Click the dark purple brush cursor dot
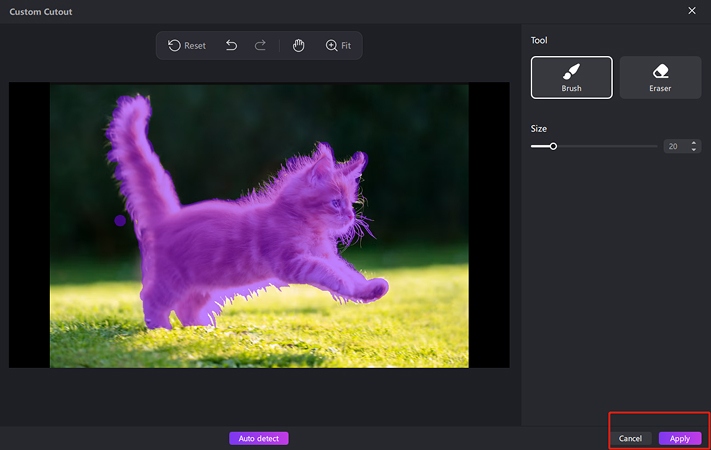The image size is (711, 450). (x=120, y=220)
